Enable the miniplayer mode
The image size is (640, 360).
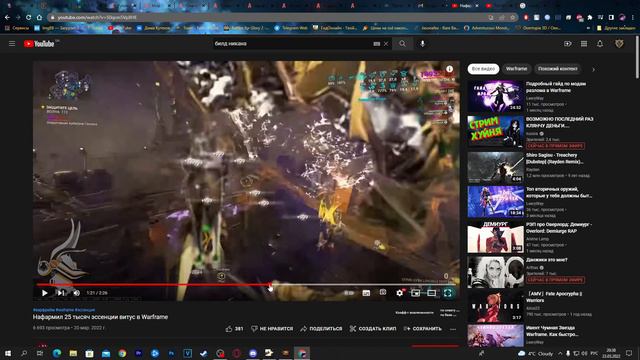pos(416,293)
